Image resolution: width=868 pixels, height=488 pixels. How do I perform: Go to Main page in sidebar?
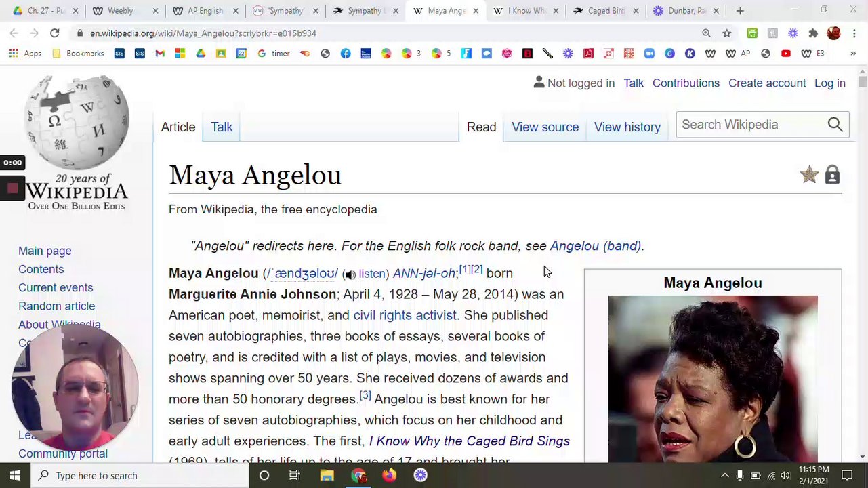45,251
